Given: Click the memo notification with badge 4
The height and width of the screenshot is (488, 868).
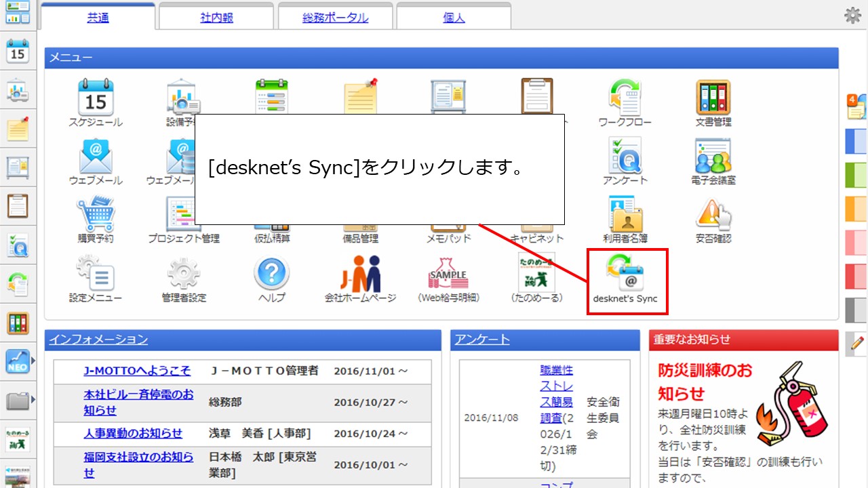Looking at the screenshot, I should 856,107.
